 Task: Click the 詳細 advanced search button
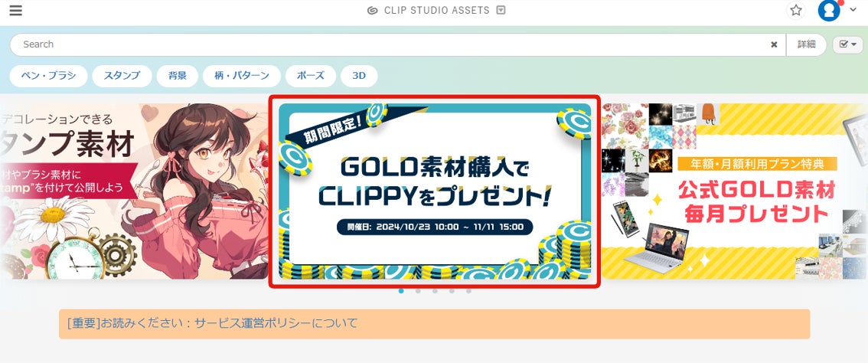(x=806, y=45)
